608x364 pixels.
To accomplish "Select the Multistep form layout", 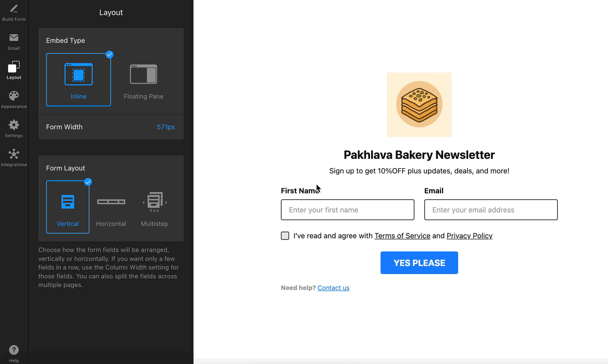I will pyautogui.click(x=154, y=207).
